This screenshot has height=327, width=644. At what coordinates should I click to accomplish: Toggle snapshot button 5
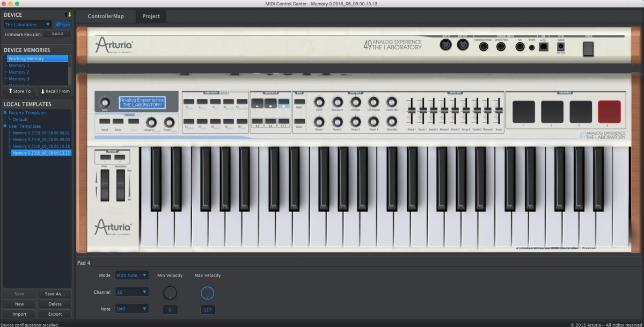coord(242,101)
